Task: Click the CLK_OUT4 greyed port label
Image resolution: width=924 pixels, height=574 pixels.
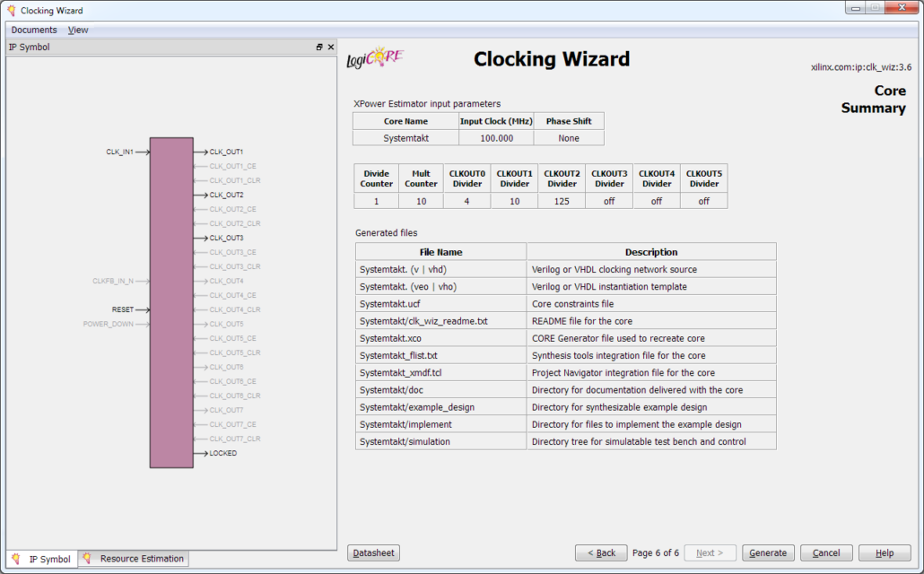Action: pos(226,281)
